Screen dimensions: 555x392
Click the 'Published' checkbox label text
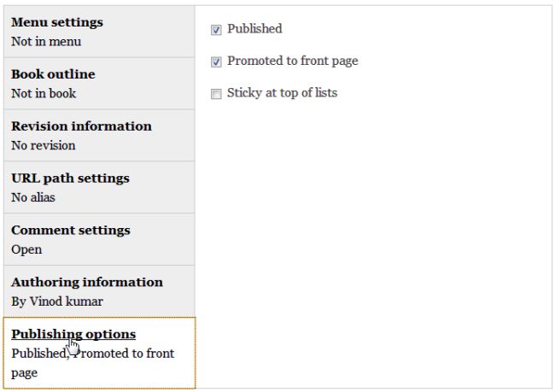(x=254, y=29)
